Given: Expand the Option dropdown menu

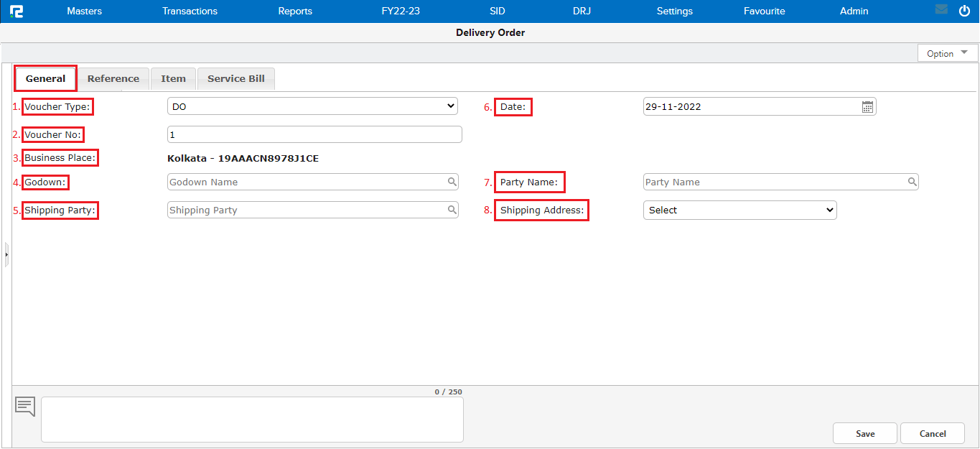Looking at the screenshot, I should click(x=947, y=53).
